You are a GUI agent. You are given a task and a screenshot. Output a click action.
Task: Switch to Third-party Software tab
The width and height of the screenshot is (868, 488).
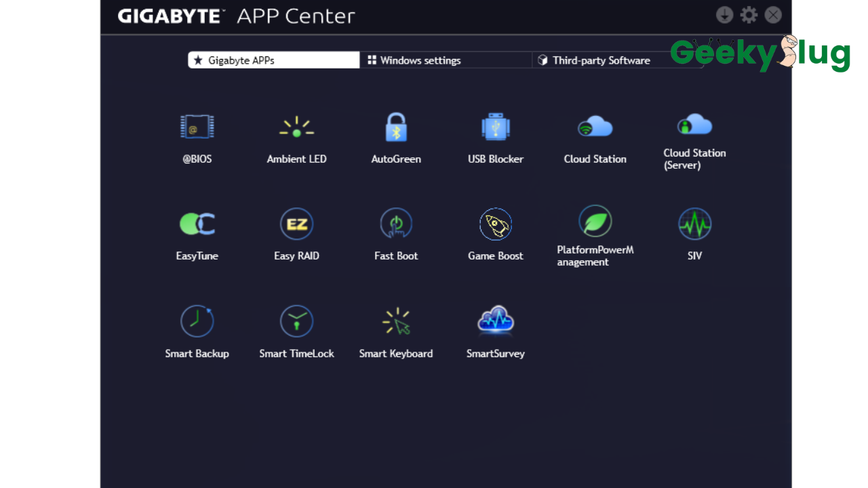point(601,60)
